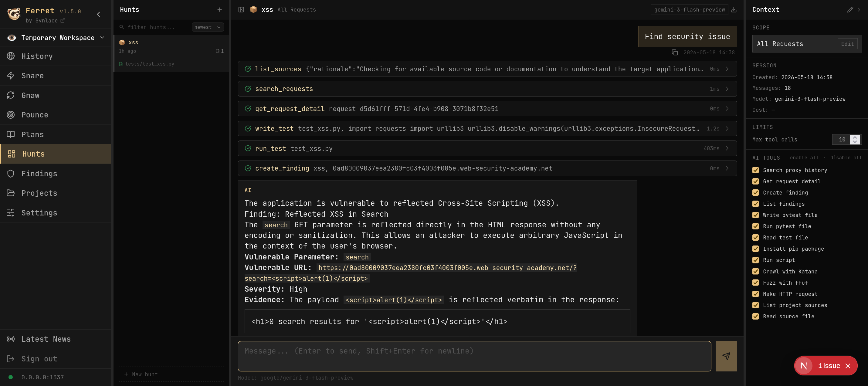Toggle the hunts panel layout icon
868x386 pixels.
[x=241, y=10]
